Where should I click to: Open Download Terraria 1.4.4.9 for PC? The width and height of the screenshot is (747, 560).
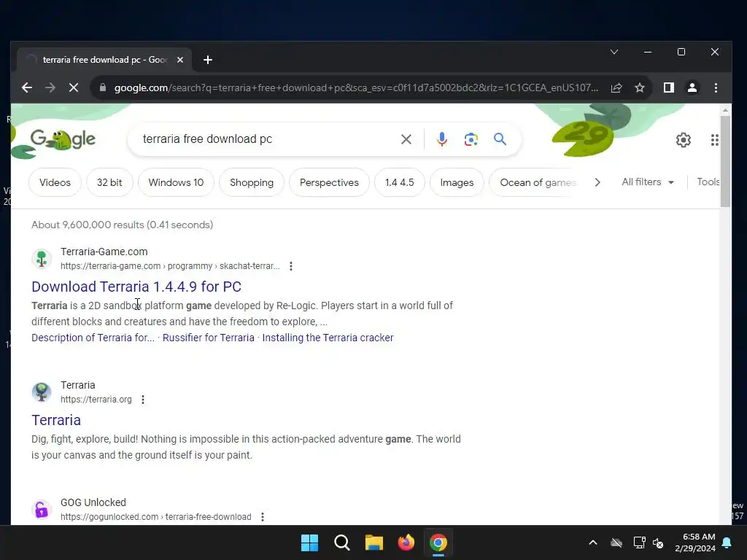(136, 287)
